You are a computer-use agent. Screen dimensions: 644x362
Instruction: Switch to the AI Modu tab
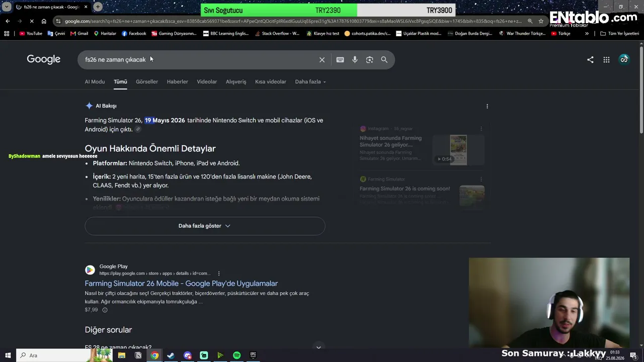[95, 82]
